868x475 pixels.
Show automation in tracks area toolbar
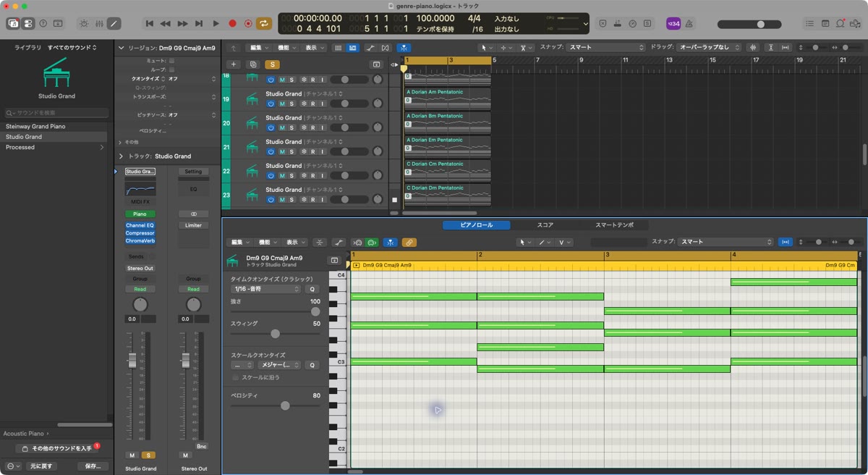pyautogui.click(x=370, y=48)
